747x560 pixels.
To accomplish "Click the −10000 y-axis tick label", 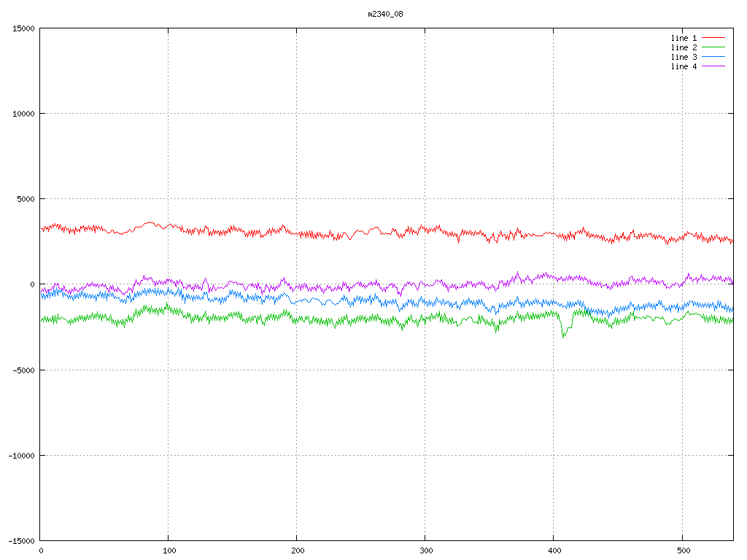I will click(22, 456).
